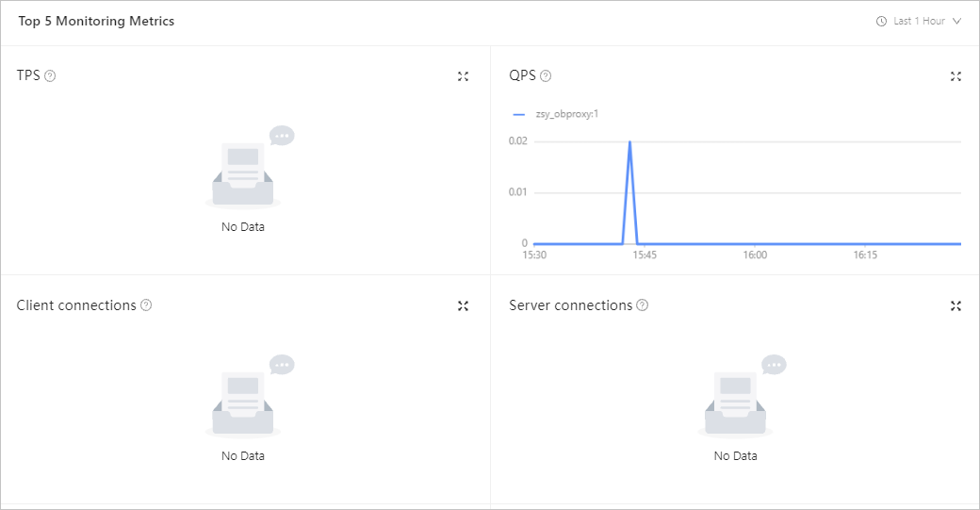Maximize the Server connections panel
This screenshot has width=980, height=510.
click(955, 305)
